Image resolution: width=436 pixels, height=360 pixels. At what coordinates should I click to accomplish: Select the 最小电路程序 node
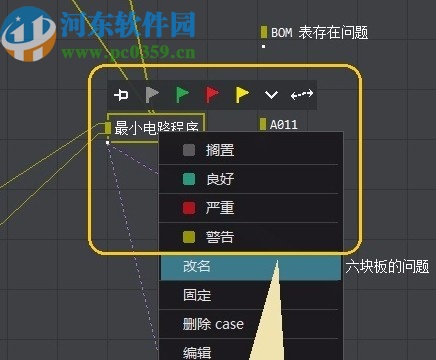point(156,128)
